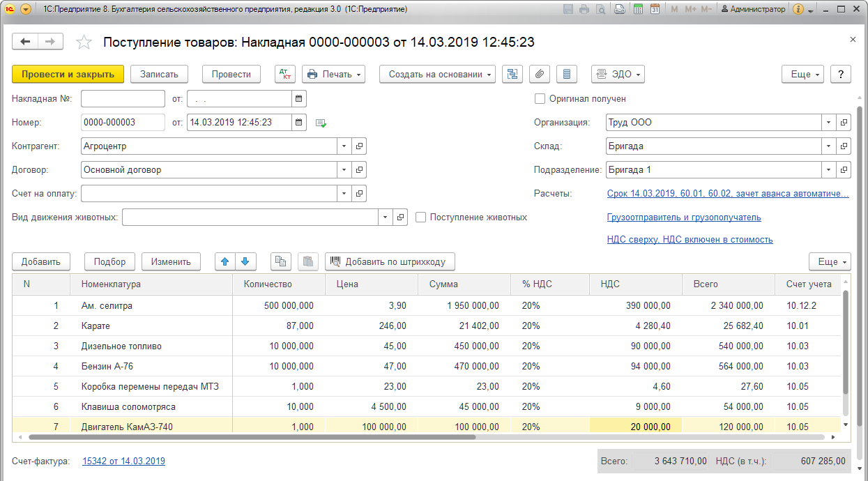Expand the Склад dropdown list

coord(829,146)
